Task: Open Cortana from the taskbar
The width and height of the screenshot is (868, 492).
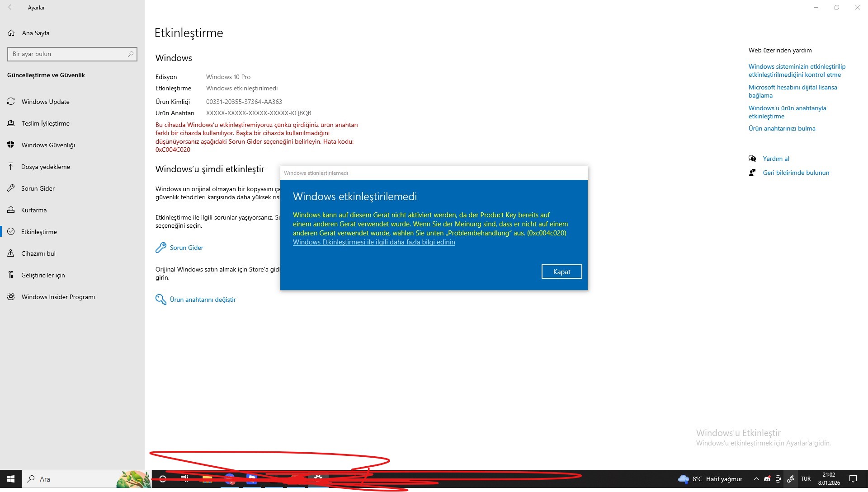Action: 163,479
